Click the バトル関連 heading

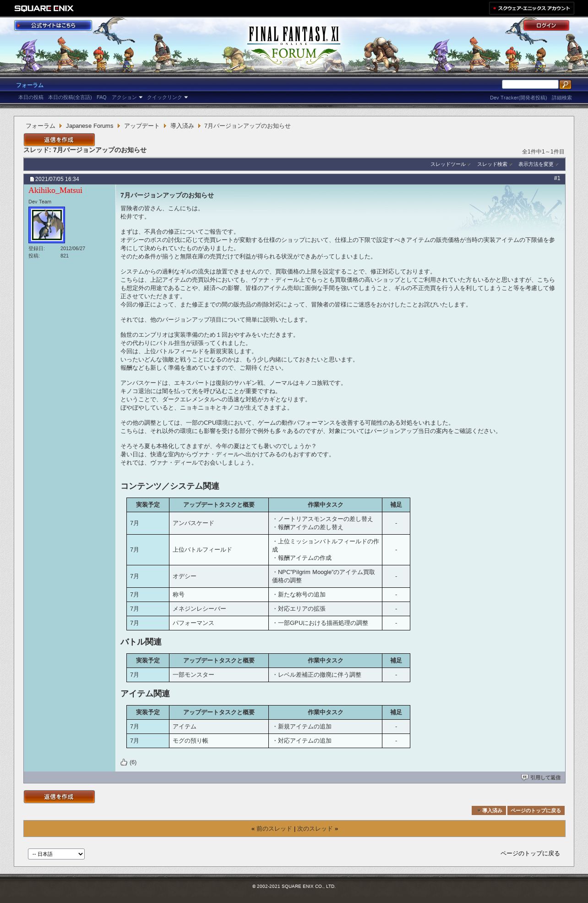point(141,642)
